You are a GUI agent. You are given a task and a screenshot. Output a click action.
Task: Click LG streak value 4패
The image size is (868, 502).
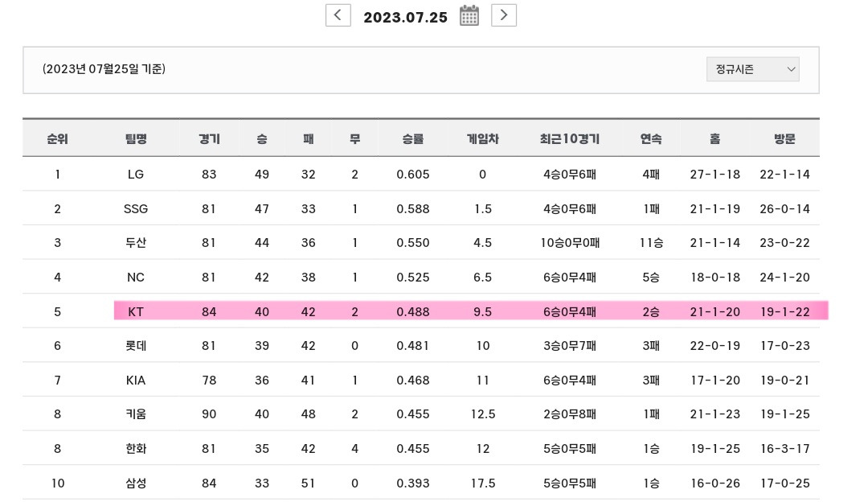[x=651, y=175]
